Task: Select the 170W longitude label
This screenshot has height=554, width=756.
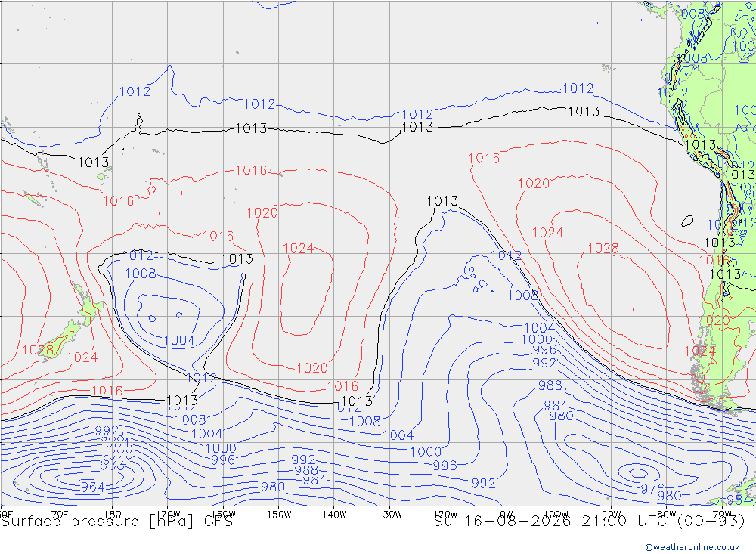Action: [168, 515]
